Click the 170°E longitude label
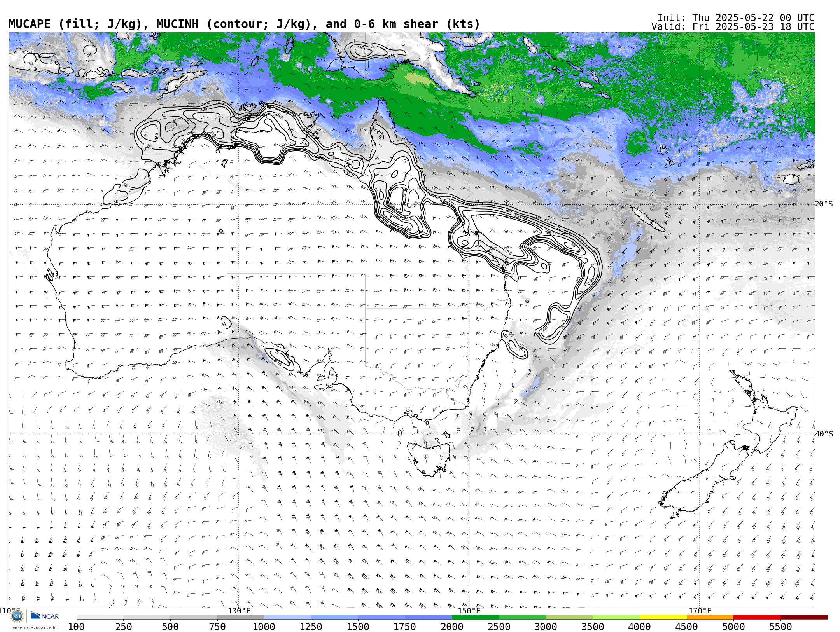Screen dimensions: 840x632 [x=700, y=611]
